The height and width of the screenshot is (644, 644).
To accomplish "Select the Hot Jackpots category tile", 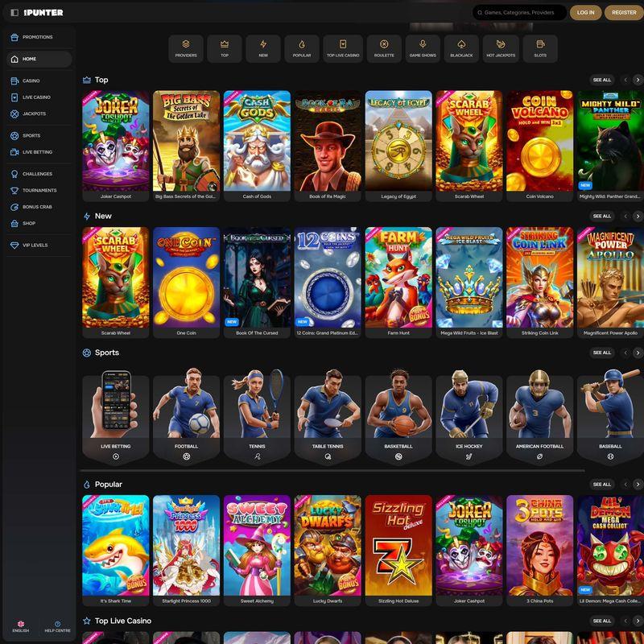I will 501,48.
